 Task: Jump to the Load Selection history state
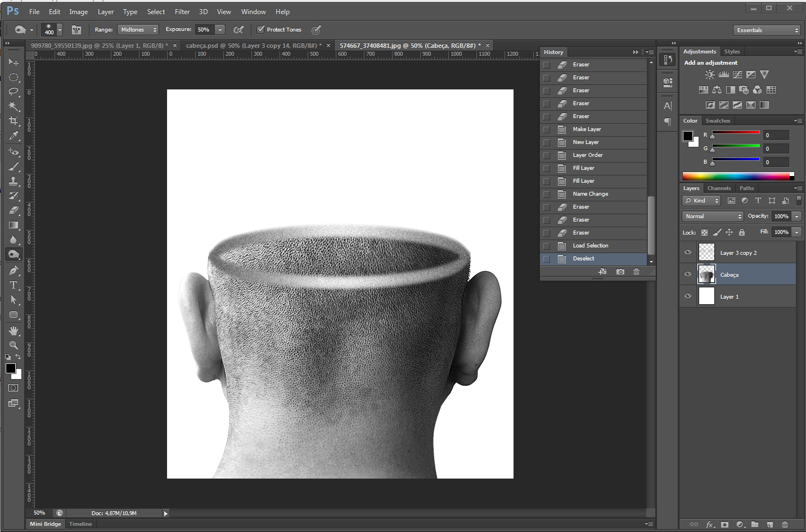590,246
